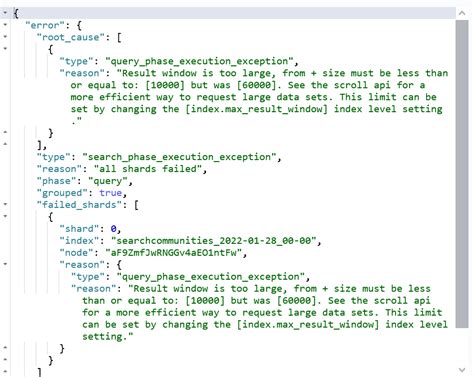Select "search_phase_execution_exception" value
Screen dimensions: 474x377
(x=179, y=157)
